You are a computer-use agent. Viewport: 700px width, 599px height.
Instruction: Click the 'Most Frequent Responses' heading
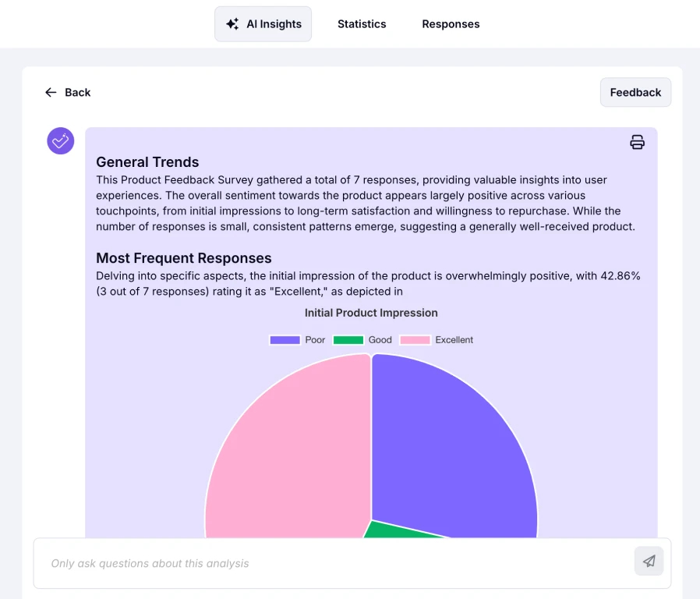(x=184, y=258)
